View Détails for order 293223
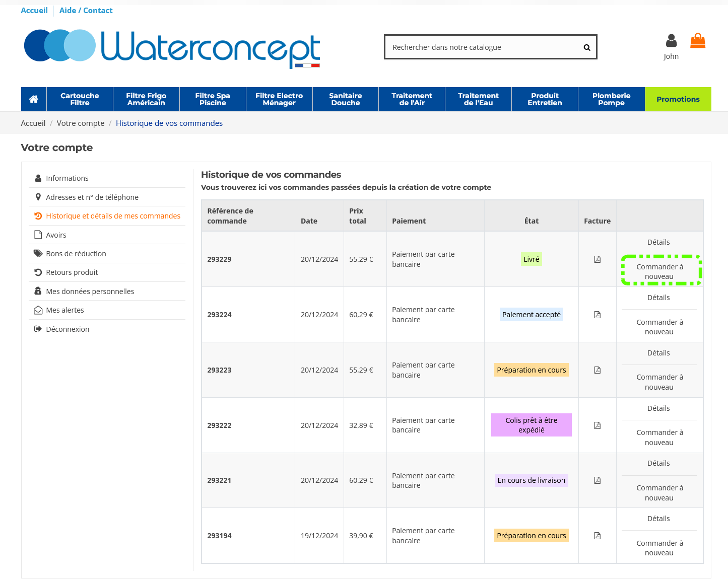 coord(658,353)
